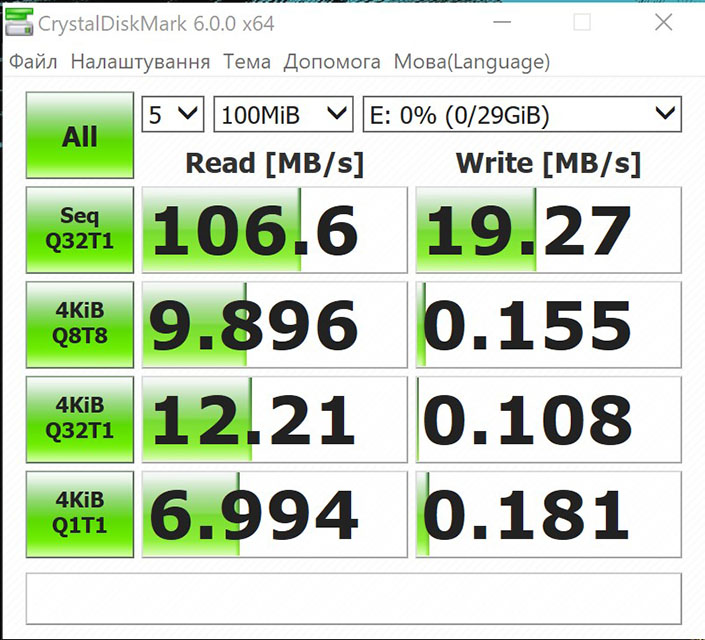The image size is (705, 640).
Task: Open the test count dropdown showing 5
Action: tap(173, 114)
